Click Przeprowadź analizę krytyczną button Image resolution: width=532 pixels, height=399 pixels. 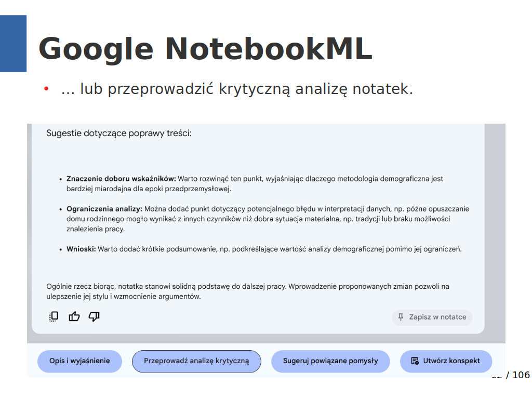tap(196, 361)
